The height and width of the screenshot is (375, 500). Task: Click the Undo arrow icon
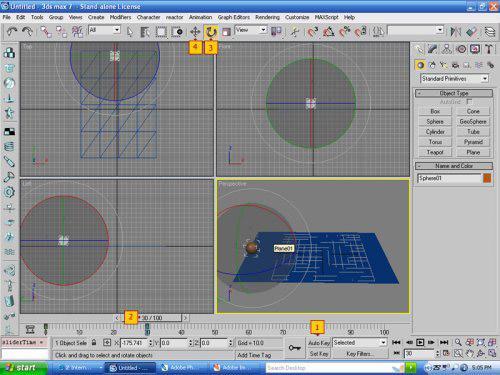pos(12,32)
